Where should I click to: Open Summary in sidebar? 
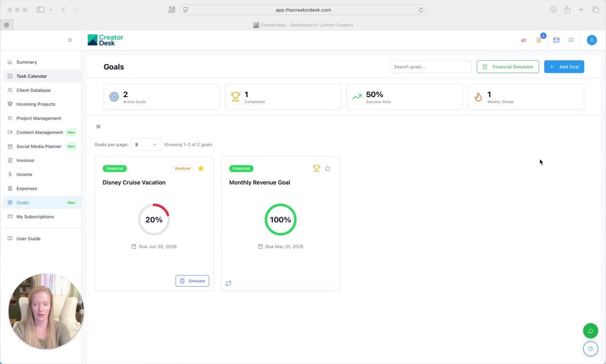41,62
